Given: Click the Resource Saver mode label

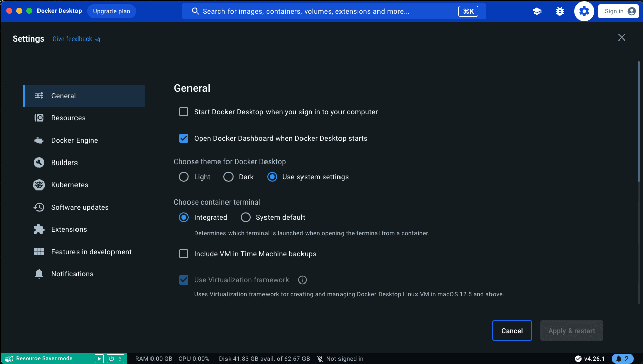Looking at the screenshot, I should click(45, 359).
